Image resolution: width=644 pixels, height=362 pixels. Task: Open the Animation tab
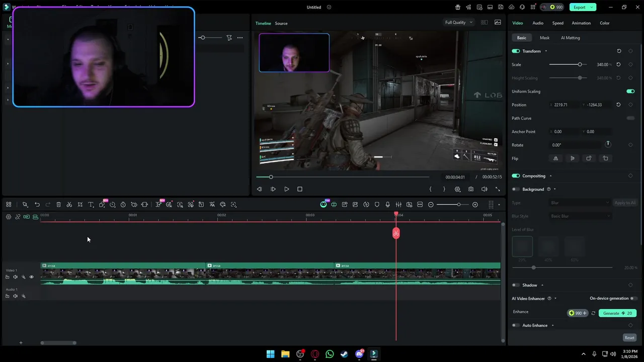pyautogui.click(x=581, y=23)
